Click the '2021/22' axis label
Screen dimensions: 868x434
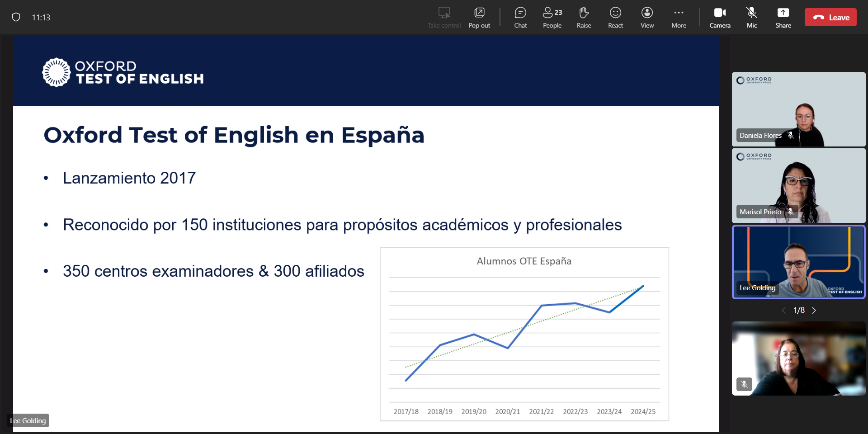[541, 411]
